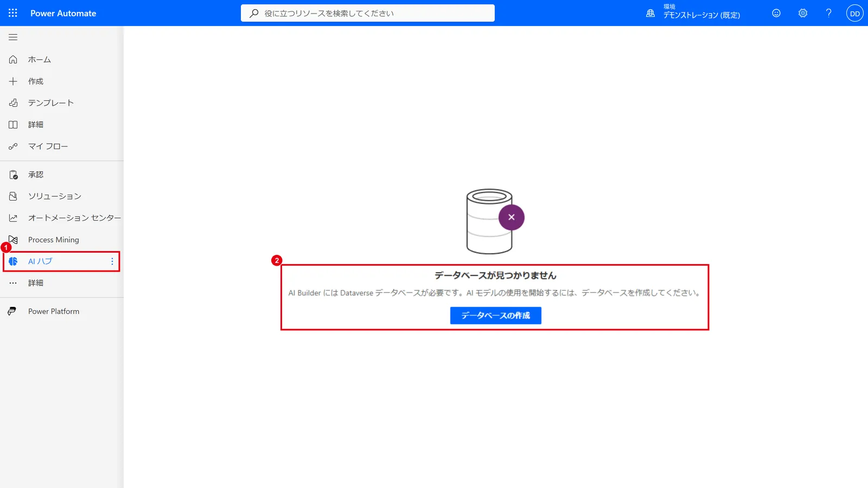Open the app launcher waffle icon
This screenshot has height=488, width=868.
(x=13, y=13)
